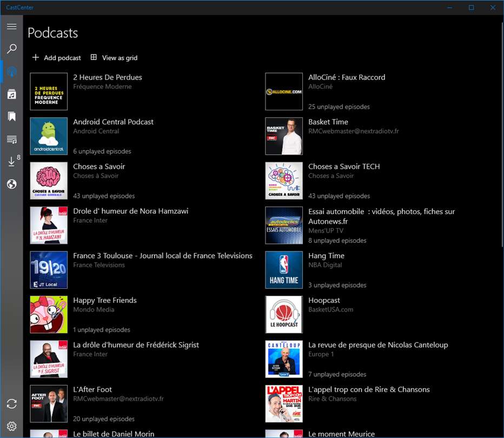Click '25 unplayed episodes' under AlloCiné
Screen dimensions: 504x438
pyautogui.click(x=339, y=107)
